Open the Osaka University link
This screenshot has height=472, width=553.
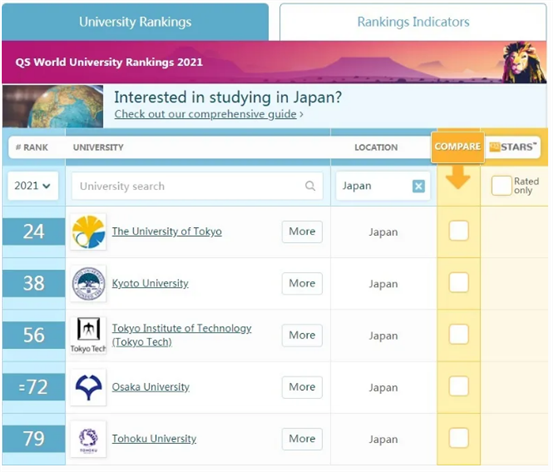(x=151, y=387)
